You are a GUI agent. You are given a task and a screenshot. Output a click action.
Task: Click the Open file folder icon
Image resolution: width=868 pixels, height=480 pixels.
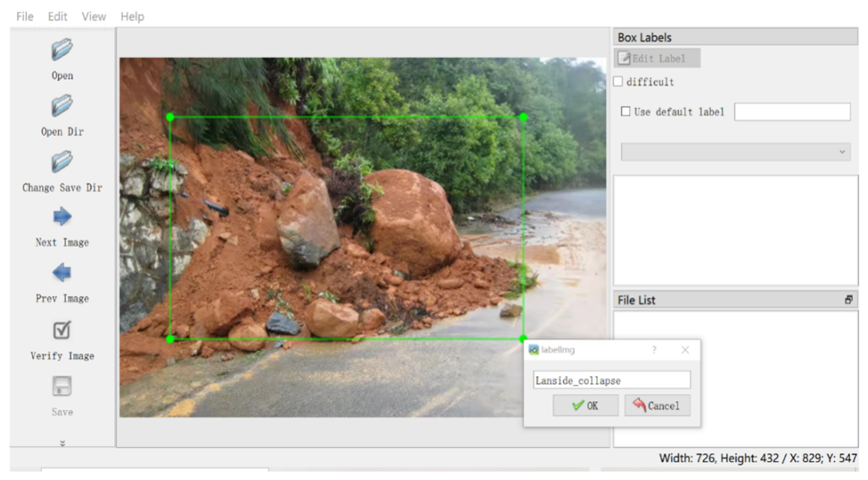pos(62,49)
